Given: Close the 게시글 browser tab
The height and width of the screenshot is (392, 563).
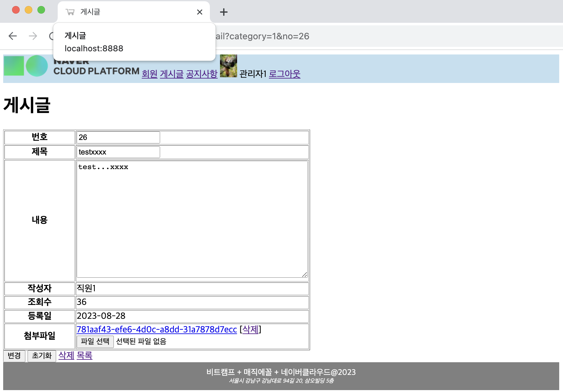Looking at the screenshot, I should (200, 12).
